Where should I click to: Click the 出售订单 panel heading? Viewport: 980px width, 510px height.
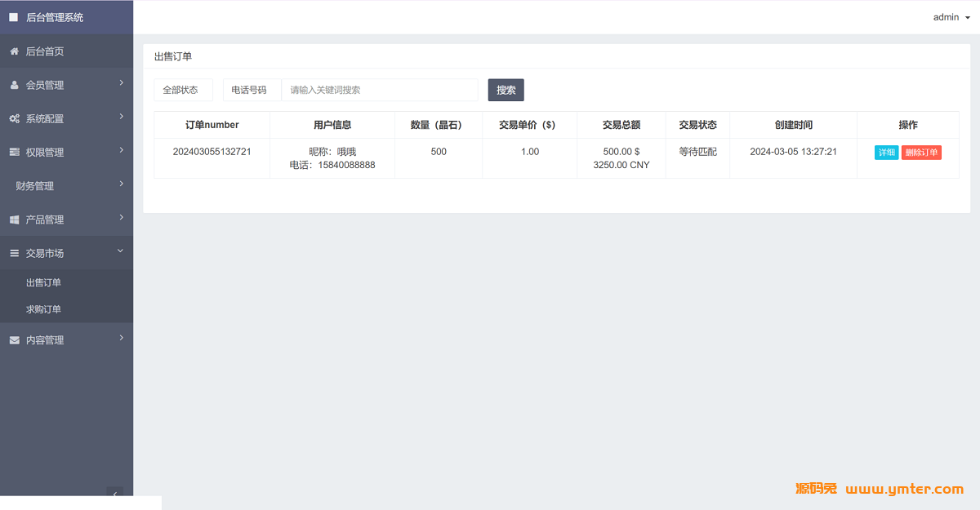173,56
